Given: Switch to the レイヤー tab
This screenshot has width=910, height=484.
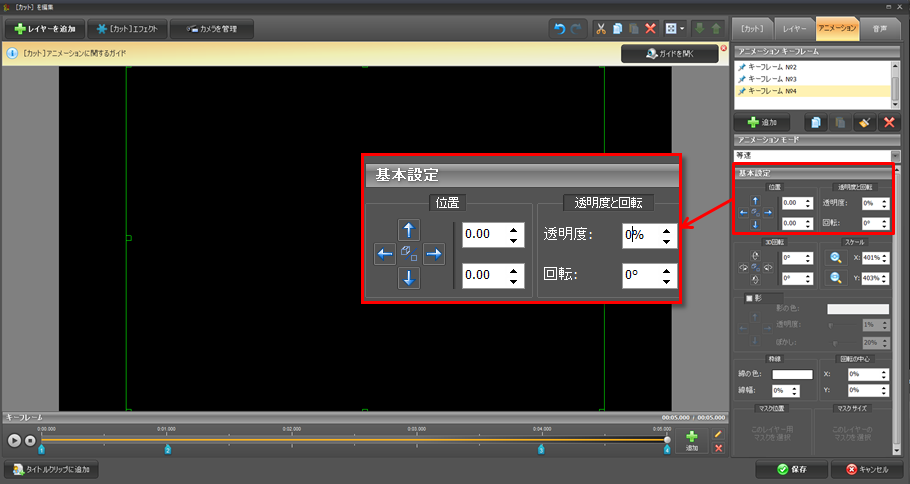Looking at the screenshot, I should 795,29.
